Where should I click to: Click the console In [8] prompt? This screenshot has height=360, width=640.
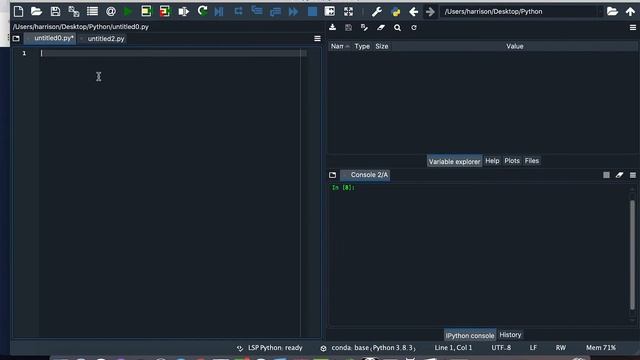(x=343, y=187)
